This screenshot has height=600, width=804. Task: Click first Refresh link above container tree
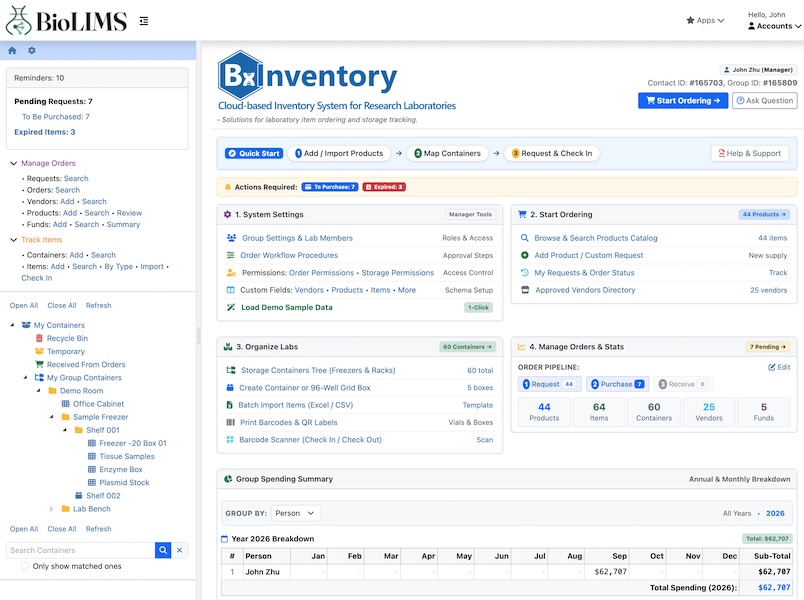click(98, 306)
